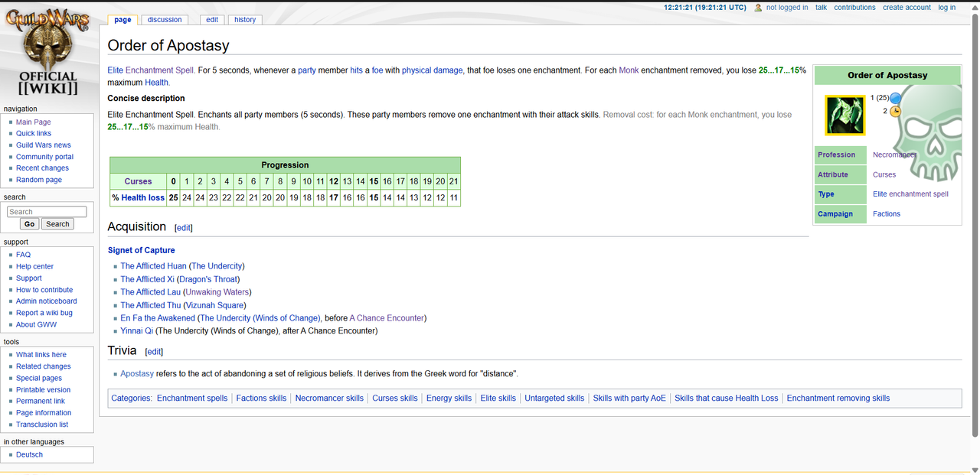
Task: Open the Page information link
Action: pyautogui.click(x=44, y=413)
